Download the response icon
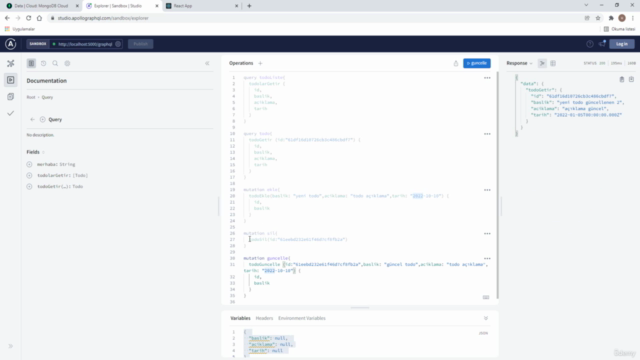Image resolution: width=640 pixels, height=360 pixels. (x=631, y=79)
